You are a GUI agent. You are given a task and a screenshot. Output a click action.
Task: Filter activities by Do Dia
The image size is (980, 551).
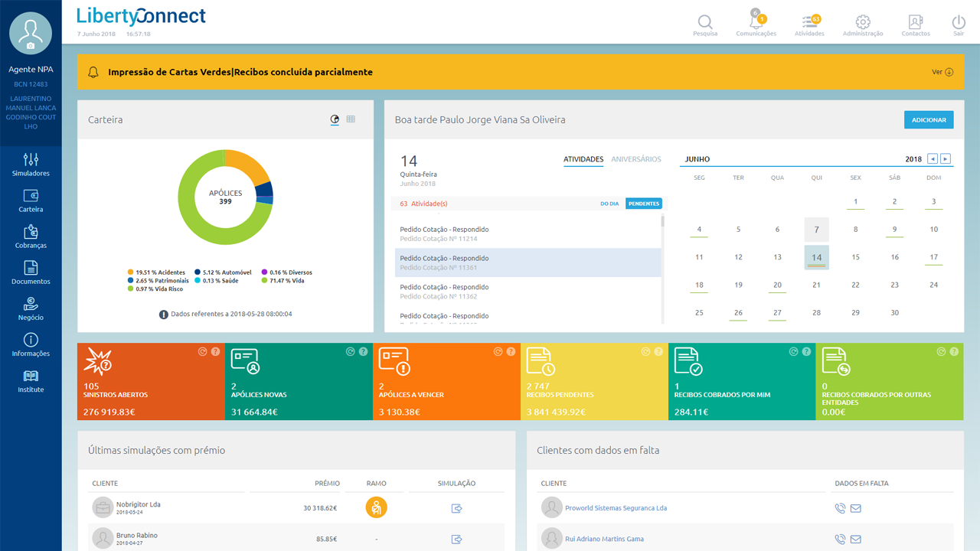609,204
